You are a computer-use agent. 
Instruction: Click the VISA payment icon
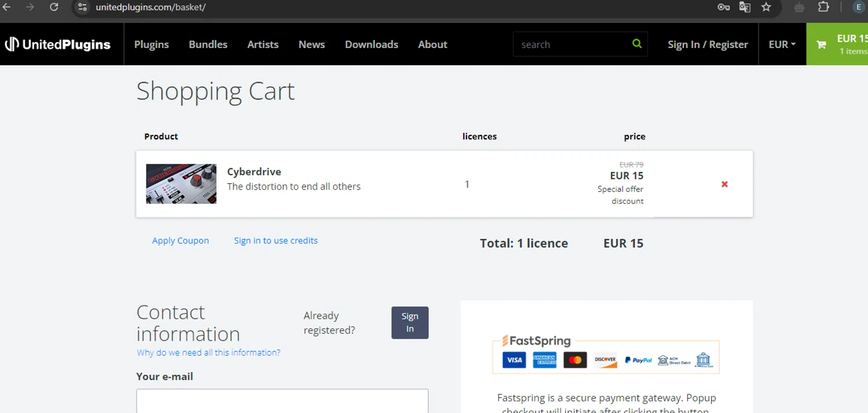tap(514, 360)
